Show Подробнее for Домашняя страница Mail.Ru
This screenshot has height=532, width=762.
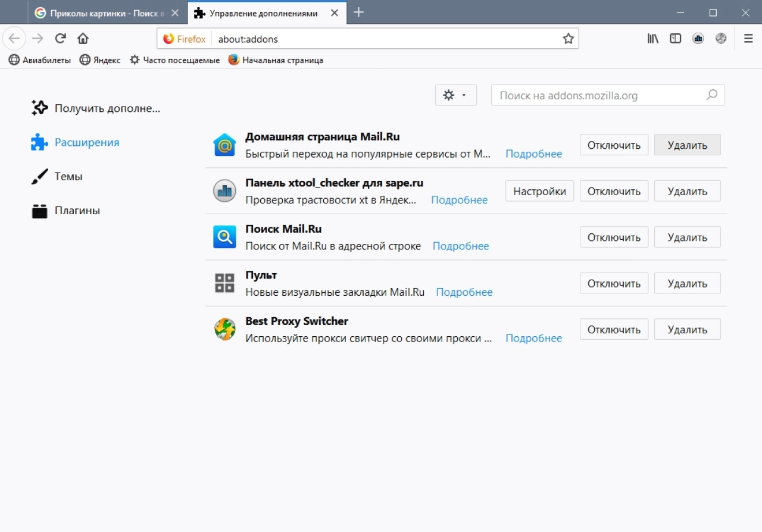click(533, 154)
